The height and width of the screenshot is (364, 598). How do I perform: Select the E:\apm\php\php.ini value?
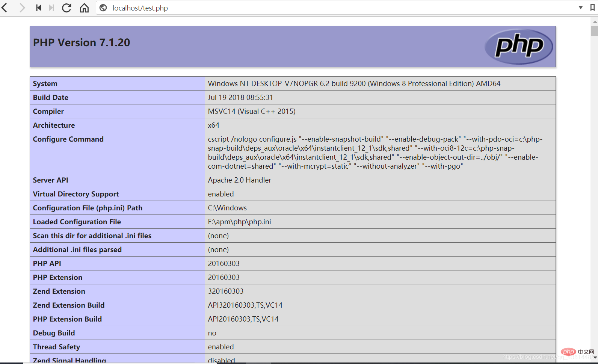coord(240,222)
